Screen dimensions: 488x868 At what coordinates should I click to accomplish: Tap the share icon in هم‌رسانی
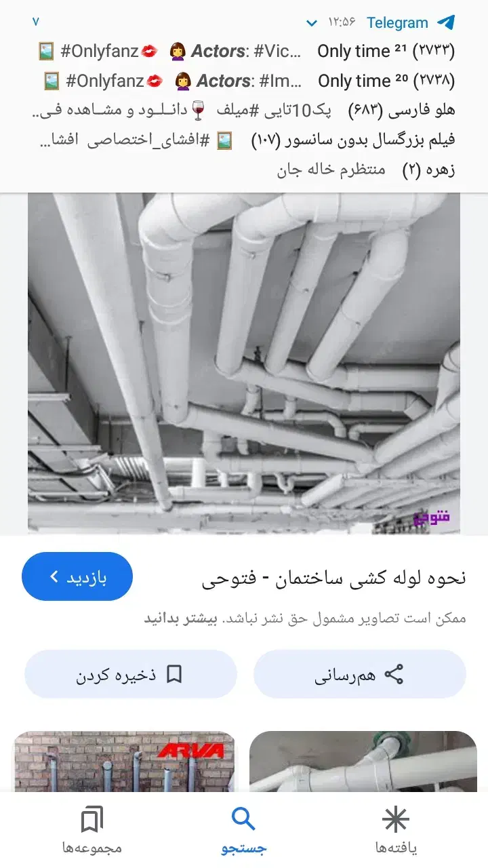pyautogui.click(x=394, y=674)
